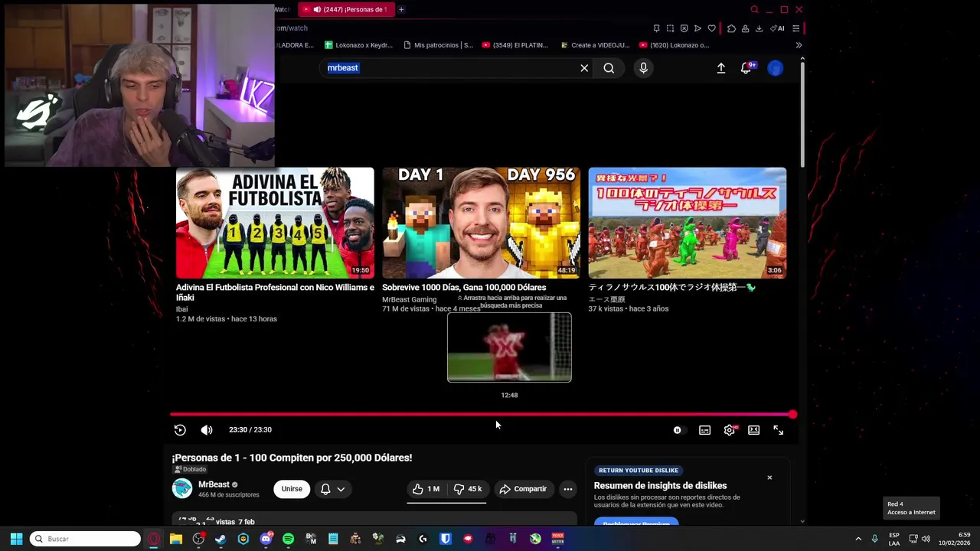
Task: Start voice search with the microphone icon
Action: (643, 68)
